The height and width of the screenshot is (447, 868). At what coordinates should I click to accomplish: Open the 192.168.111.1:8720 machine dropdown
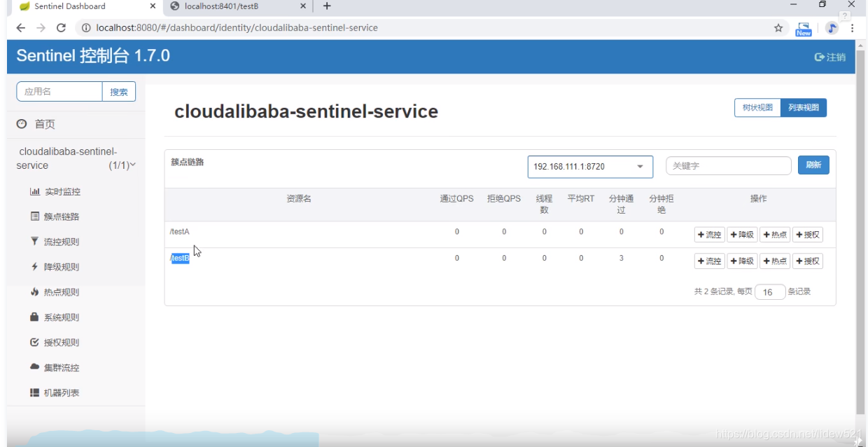(x=590, y=167)
